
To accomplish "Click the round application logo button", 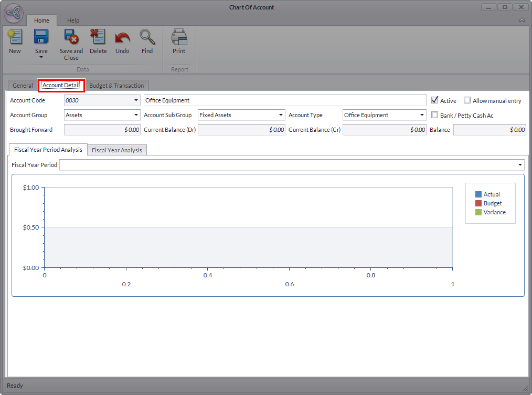I will tap(14, 13).
